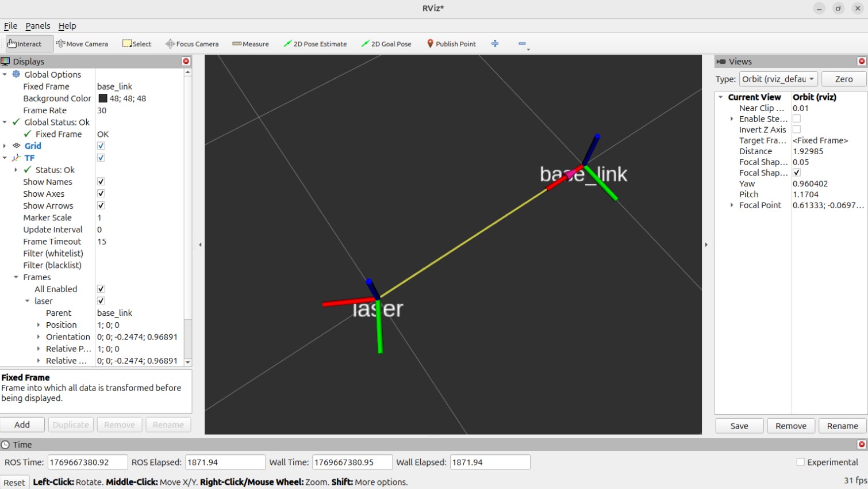Choose the 2D Pose Estimate tool

click(x=315, y=43)
